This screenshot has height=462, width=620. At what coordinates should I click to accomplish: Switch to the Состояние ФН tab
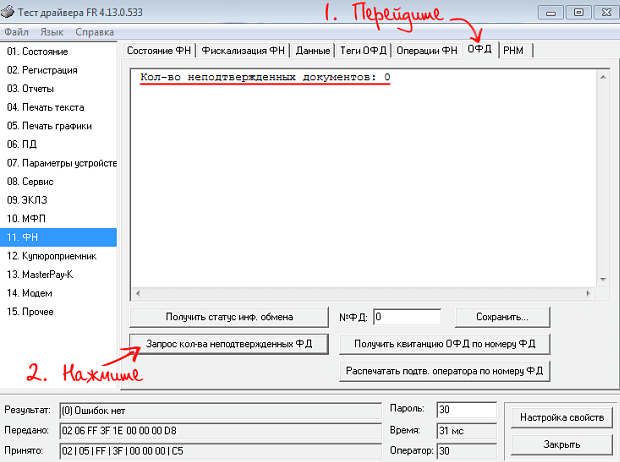157,50
